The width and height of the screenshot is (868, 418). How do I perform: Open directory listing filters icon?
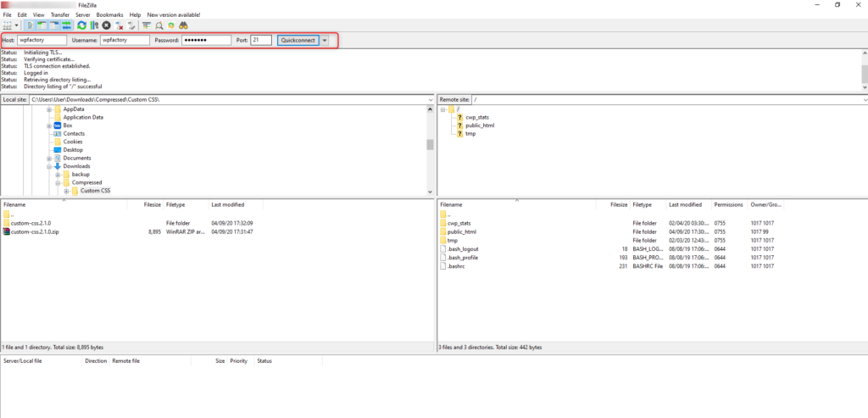[147, 25]
